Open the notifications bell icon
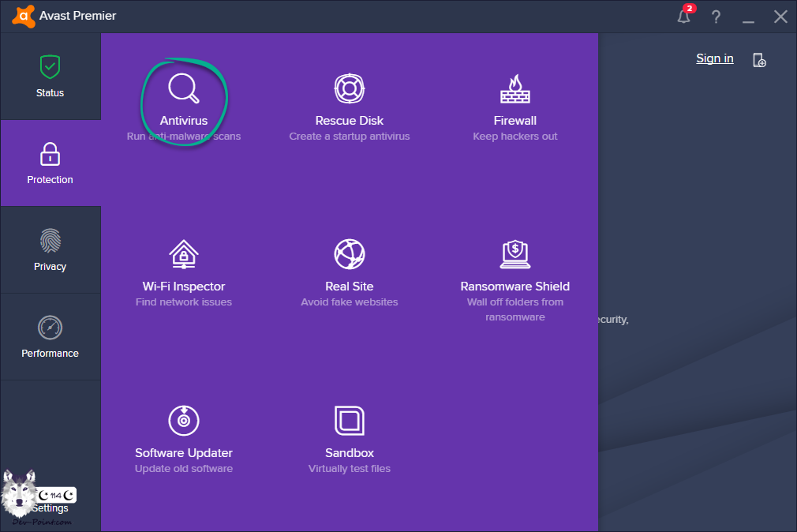Image resolution: width=797 pixels, height=532 pixels. 684,17
